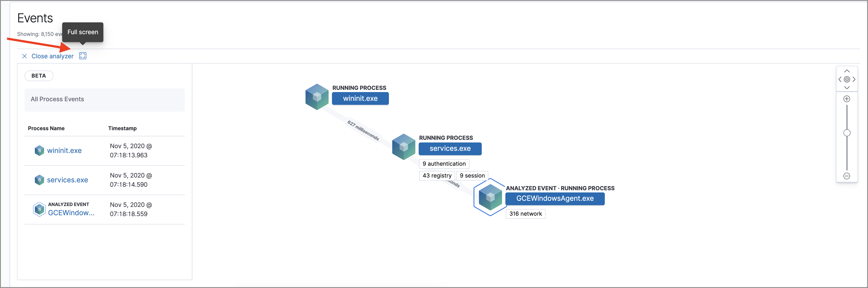Click the fullscreen toggle icon

84,55
